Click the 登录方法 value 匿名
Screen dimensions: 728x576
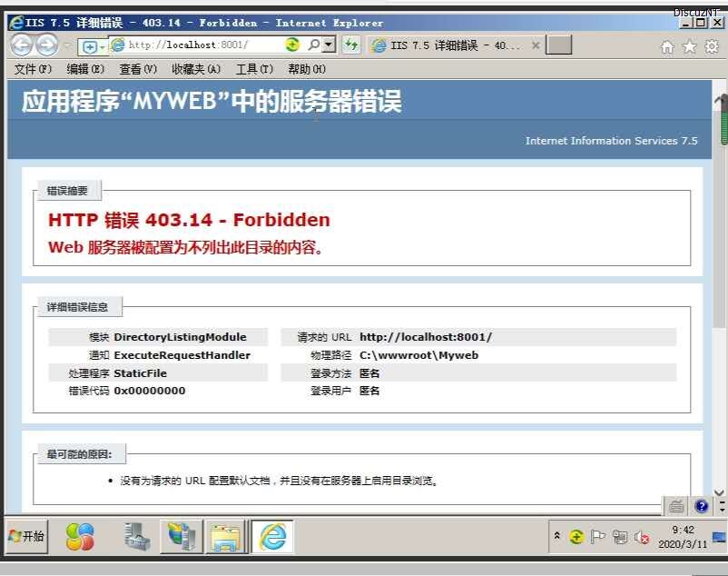click(369, 373)
